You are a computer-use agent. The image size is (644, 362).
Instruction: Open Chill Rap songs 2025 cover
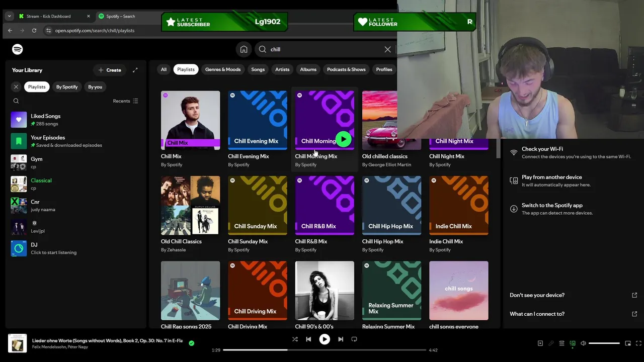[190, 291]
